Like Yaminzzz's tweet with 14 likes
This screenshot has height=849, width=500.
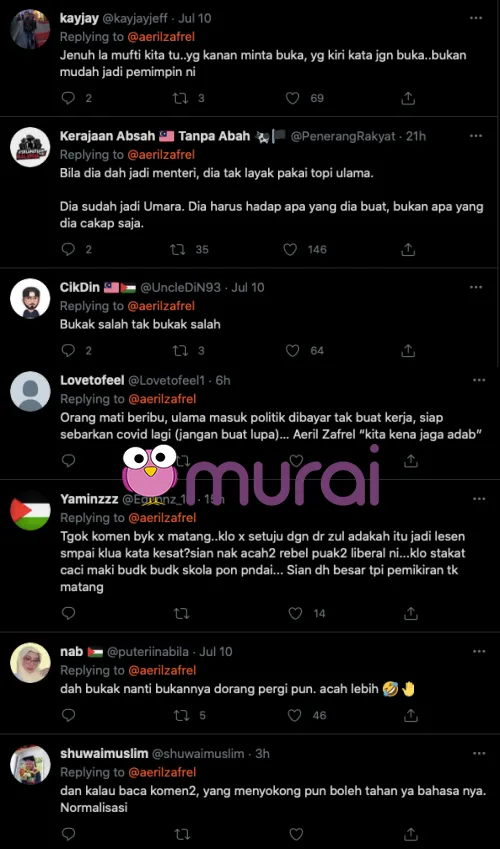tap(295, 613)
